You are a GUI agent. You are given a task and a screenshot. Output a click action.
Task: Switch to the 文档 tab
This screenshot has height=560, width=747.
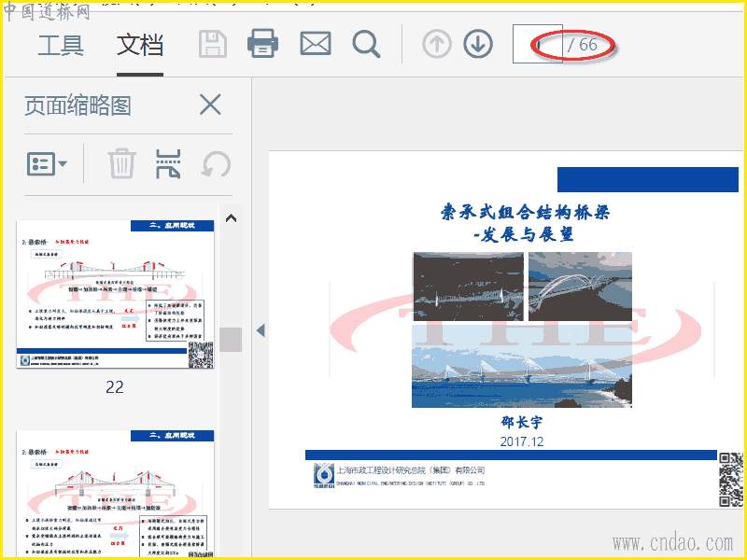[x=139, y=46]
